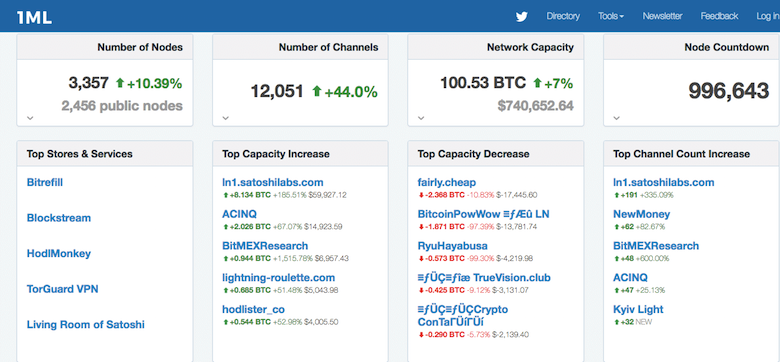
Task: Click the Top Channel Count Increase heading
Action: point(682,154)
